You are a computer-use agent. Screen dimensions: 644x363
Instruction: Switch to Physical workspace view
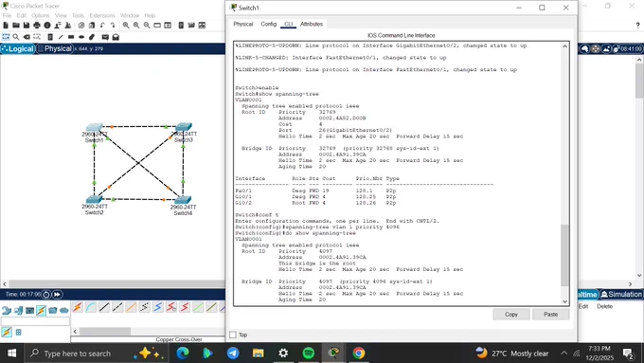[55, 49]
